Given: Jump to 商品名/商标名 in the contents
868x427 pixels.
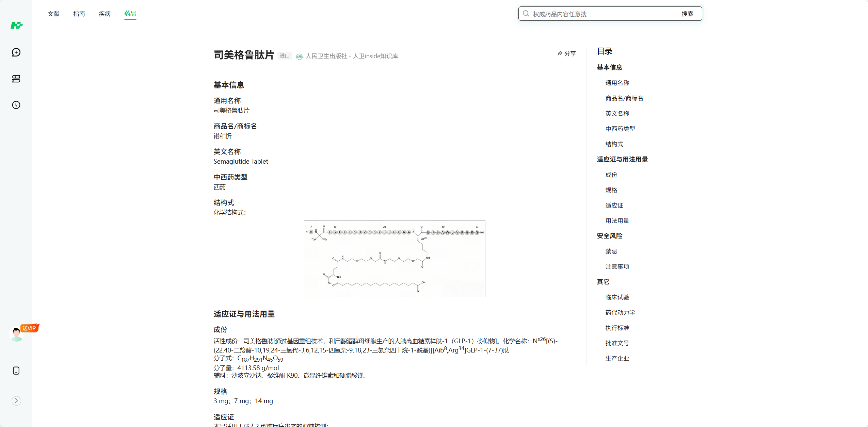Looking at the screenshot, I should [624, 98].
